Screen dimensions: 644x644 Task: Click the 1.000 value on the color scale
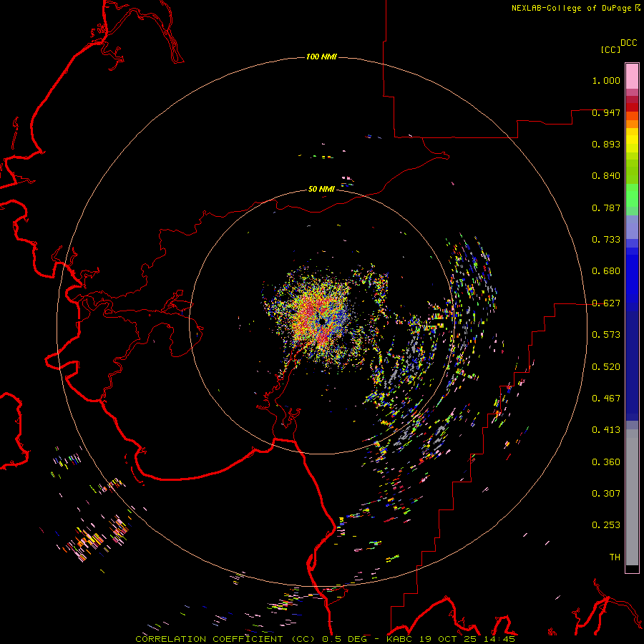click(x=606, y=80)
